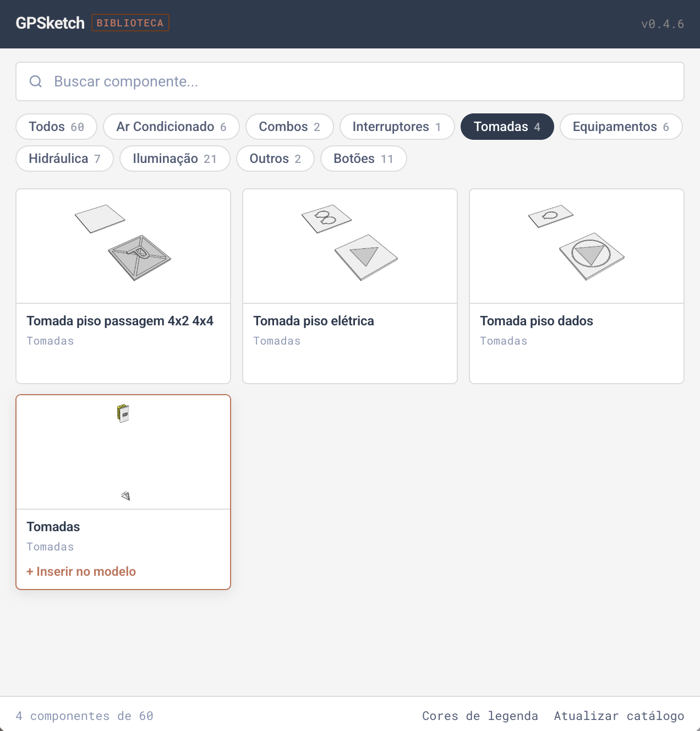Screen dimensions: 700x731
Task: Show the Combos category
Action: pyautogui.click(x=289, y=127)
